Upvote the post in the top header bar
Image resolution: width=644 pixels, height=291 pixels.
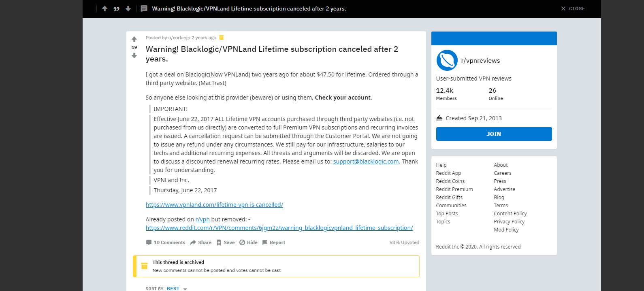104,8
